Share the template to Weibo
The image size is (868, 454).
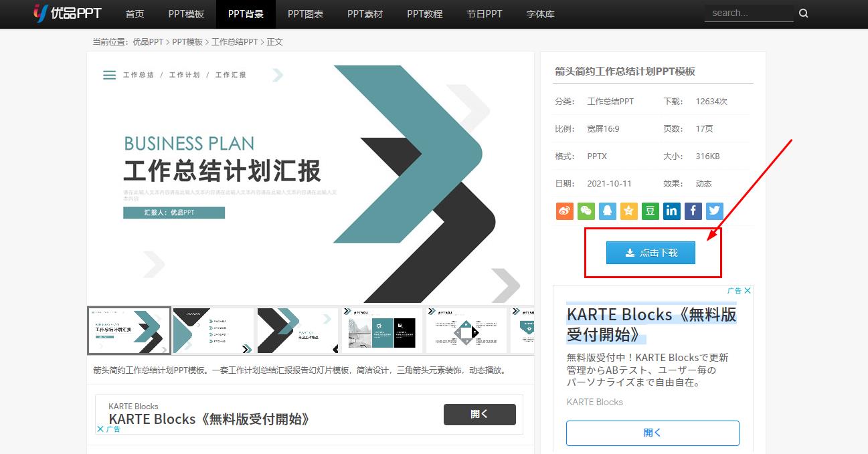564,211
